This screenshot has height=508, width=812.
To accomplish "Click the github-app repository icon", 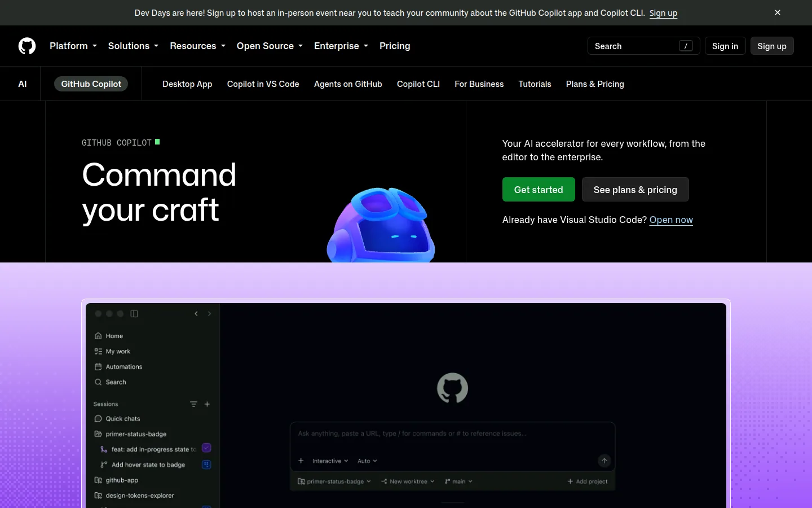I will coord(98,480).
